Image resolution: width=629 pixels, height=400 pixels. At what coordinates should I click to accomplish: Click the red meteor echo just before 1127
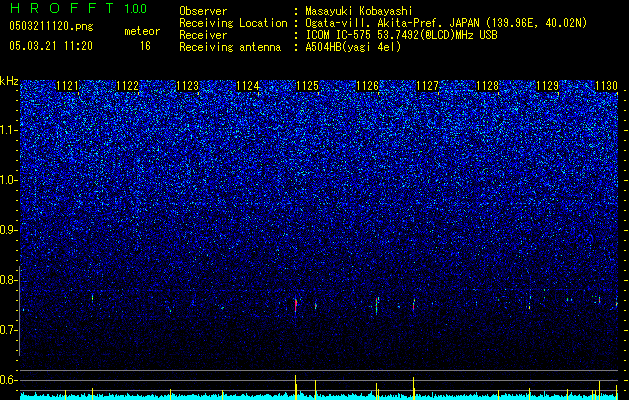[x=414, y=305]
